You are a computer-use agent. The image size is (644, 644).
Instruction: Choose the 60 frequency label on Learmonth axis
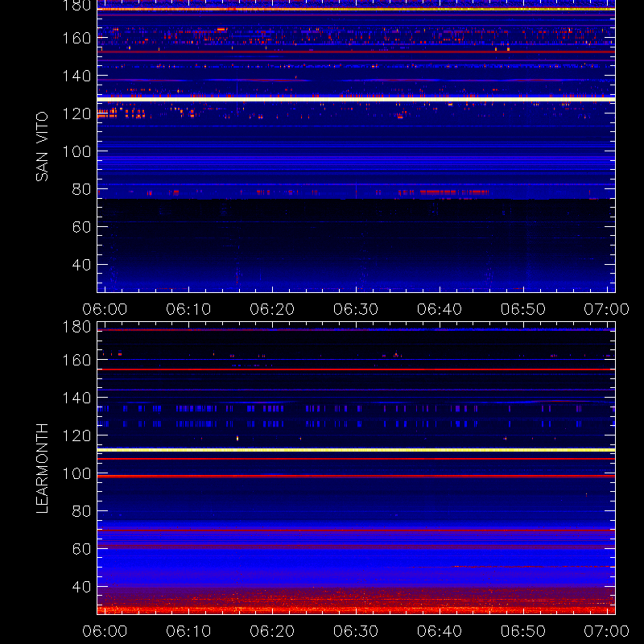pyautogui.click(x=81, y=549)
